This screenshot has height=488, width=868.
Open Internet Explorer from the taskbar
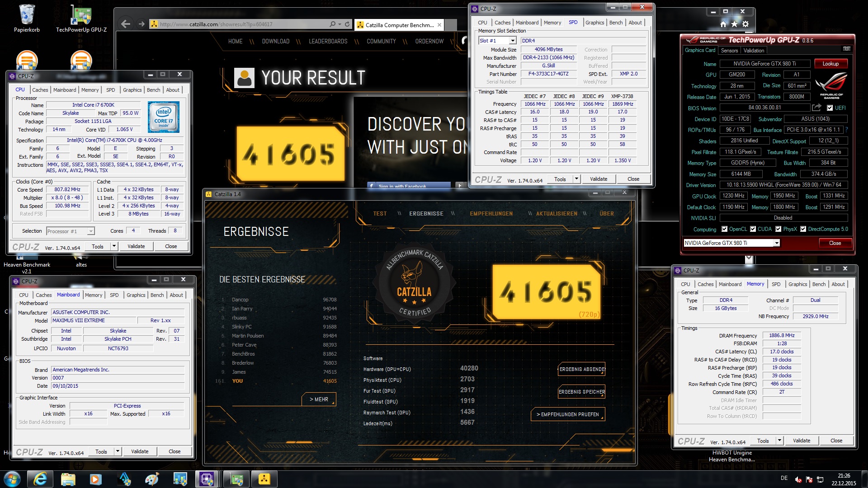click(x=40, y=479)
